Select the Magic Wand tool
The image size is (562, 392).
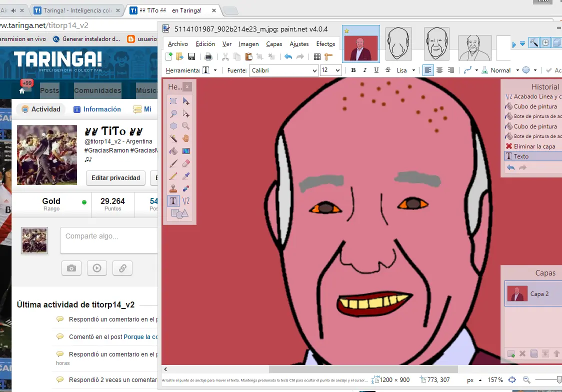coord(173,138)
